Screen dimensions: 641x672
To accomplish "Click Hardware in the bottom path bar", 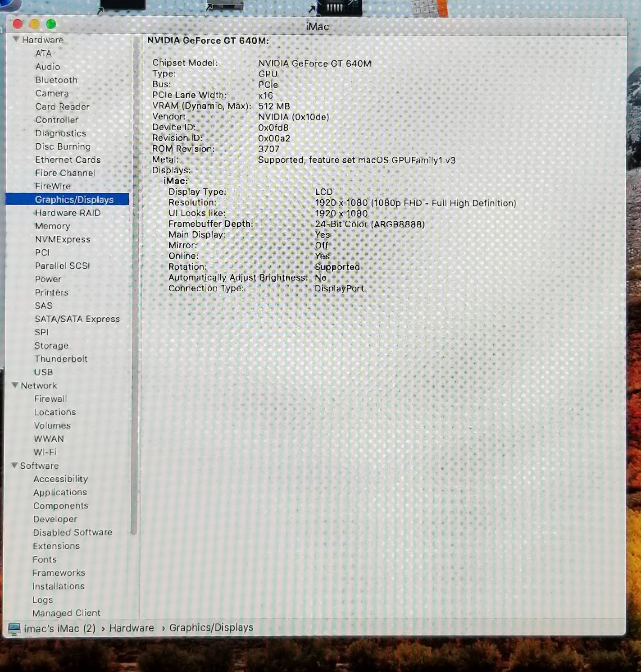I will point(131,628).
